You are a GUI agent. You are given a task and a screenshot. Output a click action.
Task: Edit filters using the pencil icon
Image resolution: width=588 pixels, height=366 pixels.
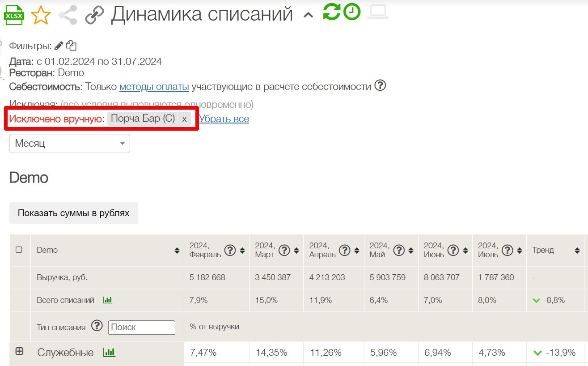[59, 45]
